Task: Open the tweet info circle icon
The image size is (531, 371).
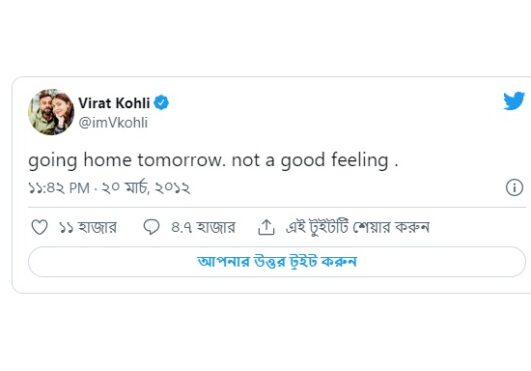Action: pyautogui.click(x=514, y=187)
